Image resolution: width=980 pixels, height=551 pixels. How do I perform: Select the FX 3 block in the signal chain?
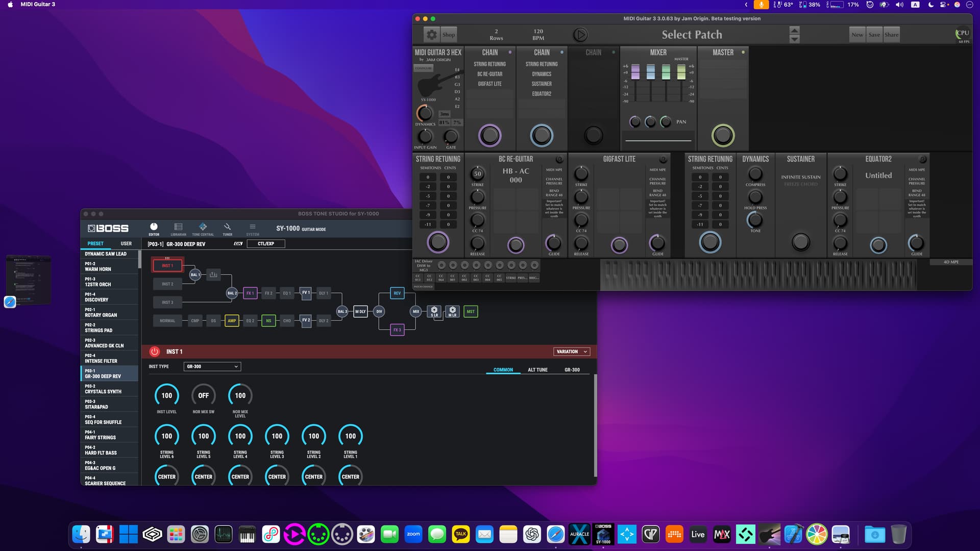coord(397,330)
